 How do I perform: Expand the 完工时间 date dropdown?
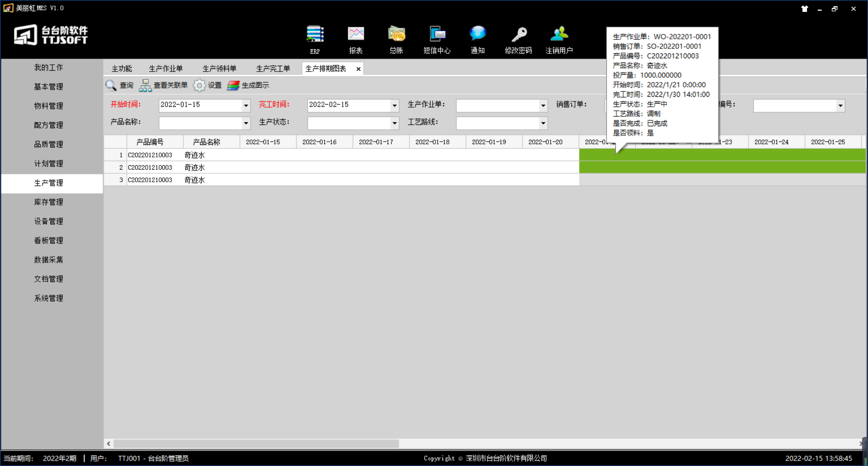395,105
